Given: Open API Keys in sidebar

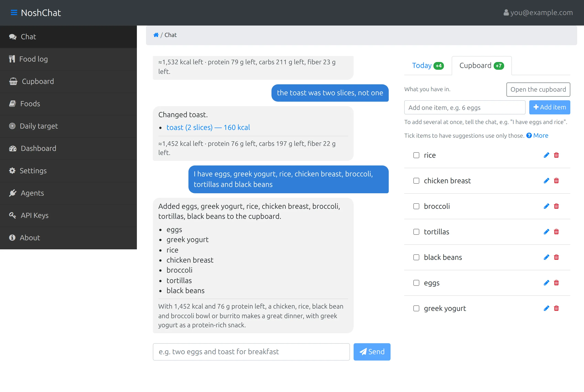Looking at the screenshot, I should (68, 215).
